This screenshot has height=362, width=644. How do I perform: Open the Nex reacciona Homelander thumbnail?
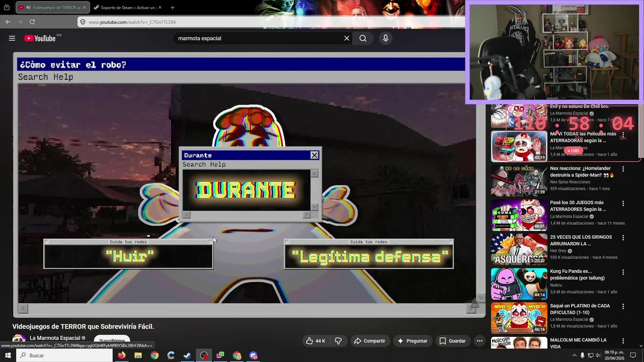tap(519, 180)
